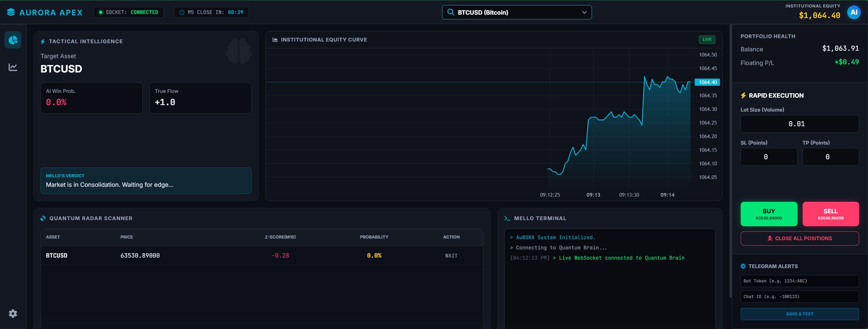The width and height of the screenshot is (868, 329).
Task: Click the search magnifier in symbol selector
Action: [451, 12]
